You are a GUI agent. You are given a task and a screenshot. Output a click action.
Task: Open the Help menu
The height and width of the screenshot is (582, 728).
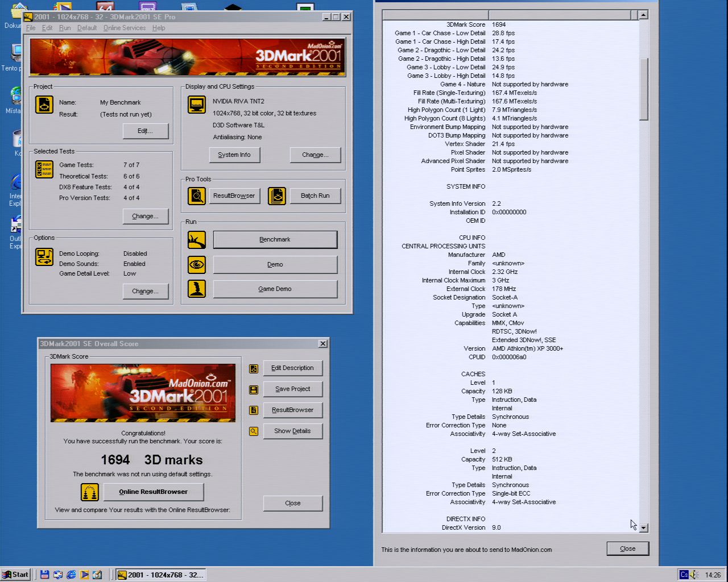159,28
